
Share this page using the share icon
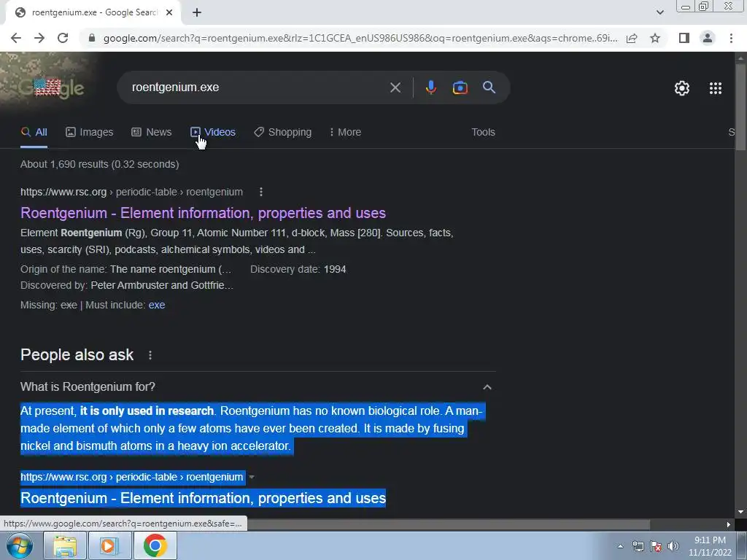[x=632, y=38]
